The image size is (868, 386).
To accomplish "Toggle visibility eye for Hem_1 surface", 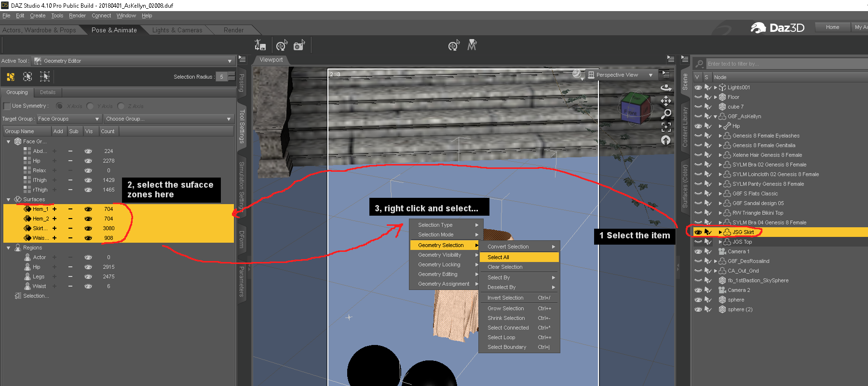I will click(x=88, y=209).
